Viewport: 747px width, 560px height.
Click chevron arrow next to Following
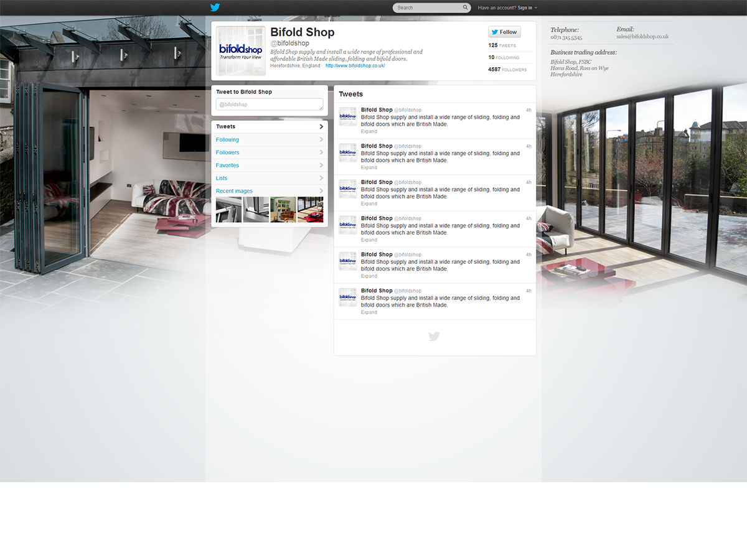[x=321, y=139]
